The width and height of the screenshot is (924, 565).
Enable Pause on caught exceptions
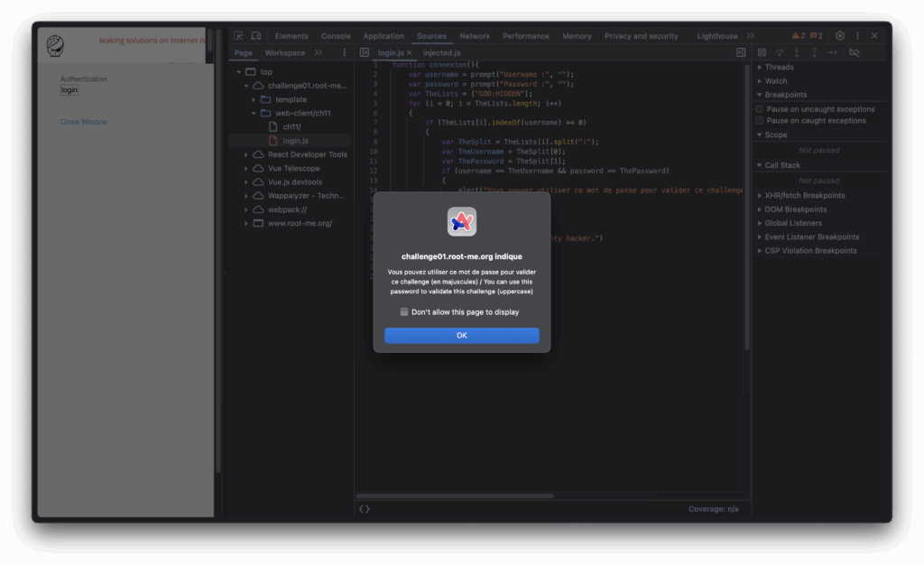[760, 121]
